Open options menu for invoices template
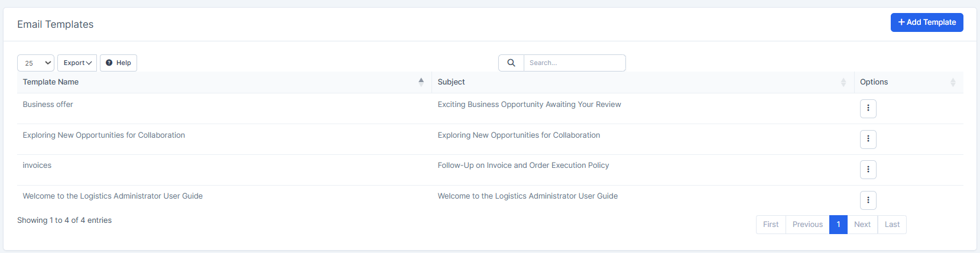This screenshot has height=253, width=980. [x=868, y=170]
